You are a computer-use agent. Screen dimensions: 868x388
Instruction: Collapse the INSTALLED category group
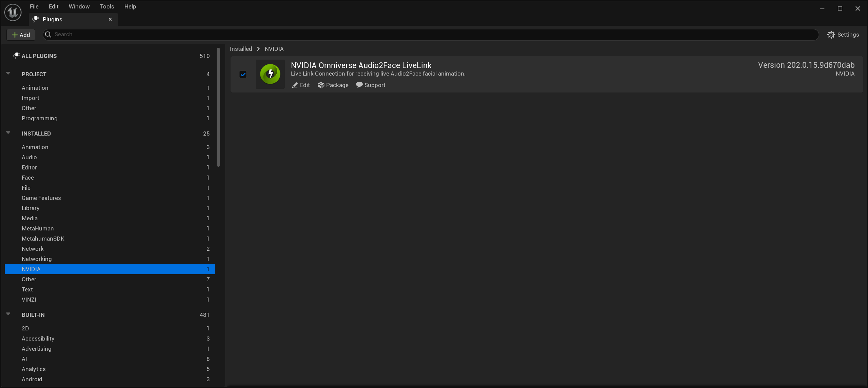pyautogui.click(x=8, y=133)
